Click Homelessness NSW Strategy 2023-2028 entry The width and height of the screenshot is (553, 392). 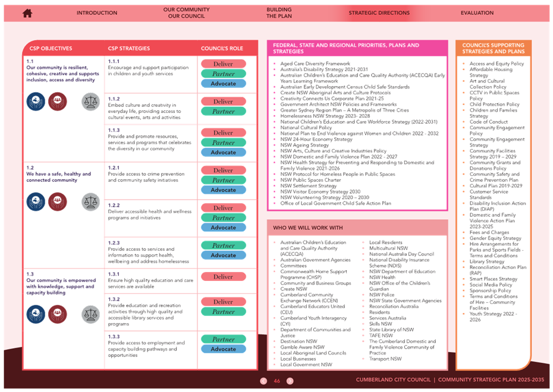point(325,116)
